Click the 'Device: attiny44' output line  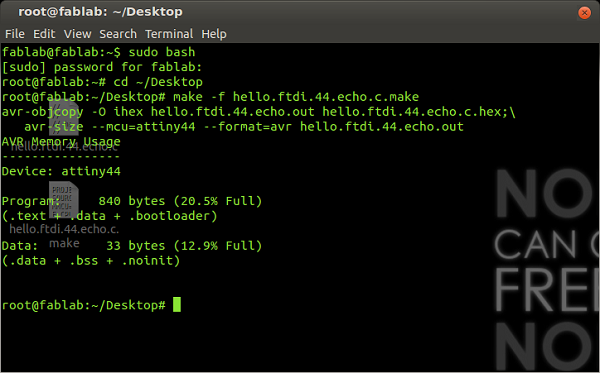pyautogui.click(x=61, y=171)
